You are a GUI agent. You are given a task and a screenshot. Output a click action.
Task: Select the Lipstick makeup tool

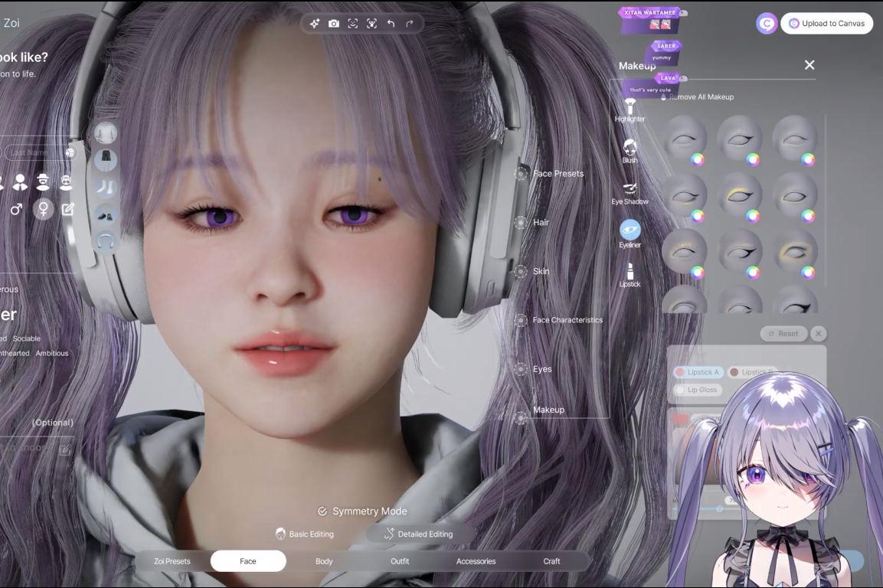[630, 275]
